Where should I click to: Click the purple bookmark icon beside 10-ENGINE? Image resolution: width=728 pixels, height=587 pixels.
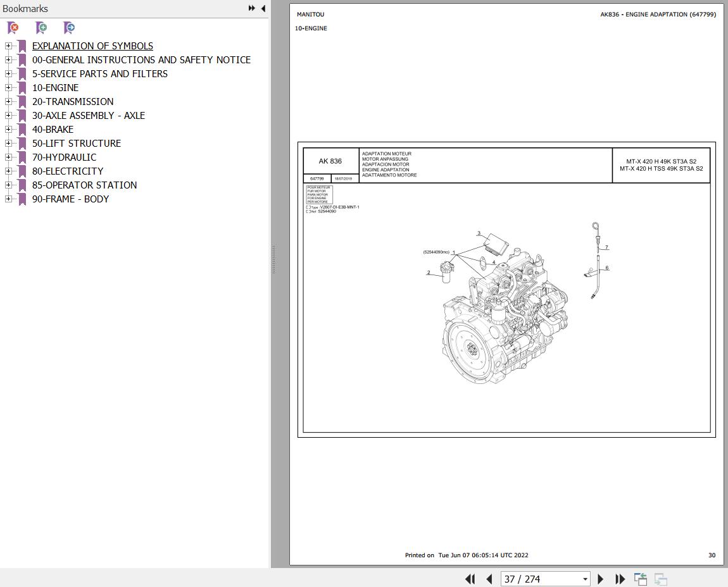pos(22,88)
